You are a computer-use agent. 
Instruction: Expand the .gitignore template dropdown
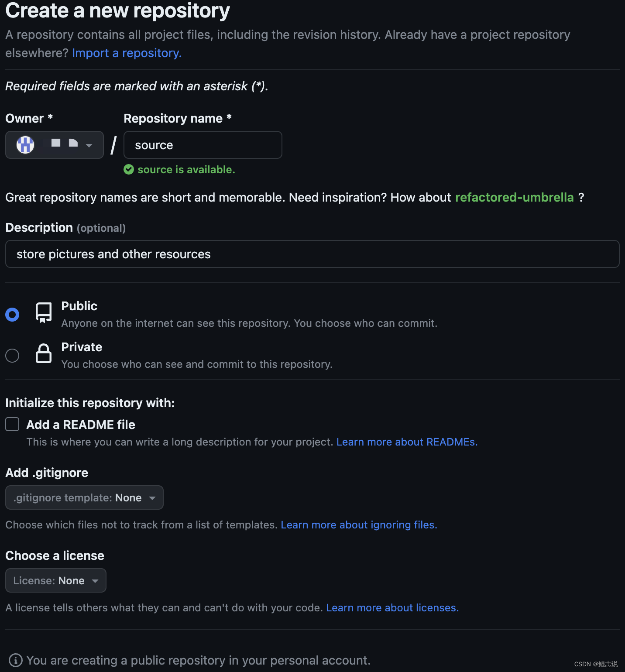point(84,497)
